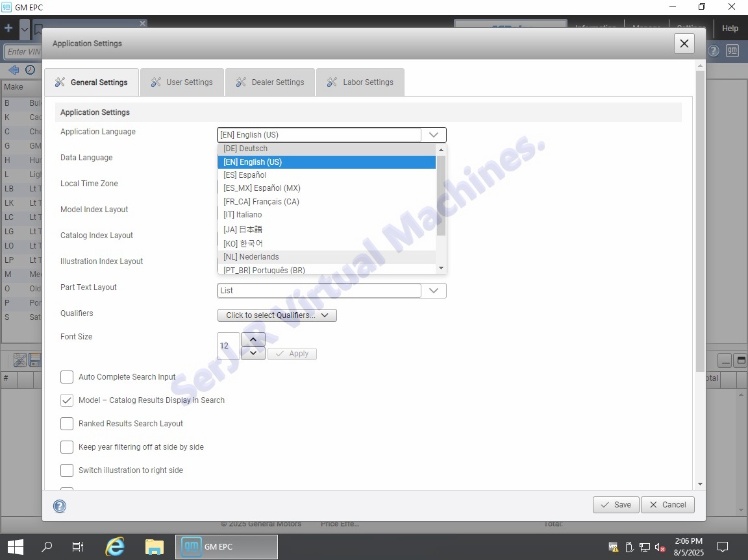Select [FR_CA] Français (CA) option

tap(327, 202)
